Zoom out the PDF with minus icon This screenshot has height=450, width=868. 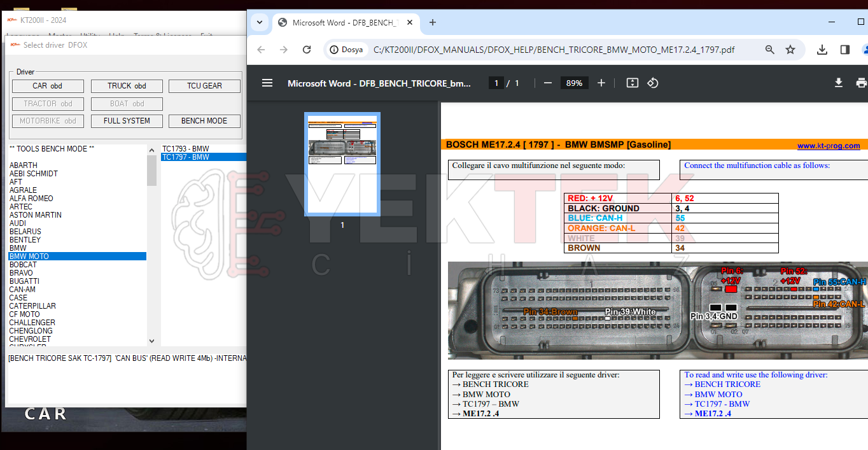547,83
